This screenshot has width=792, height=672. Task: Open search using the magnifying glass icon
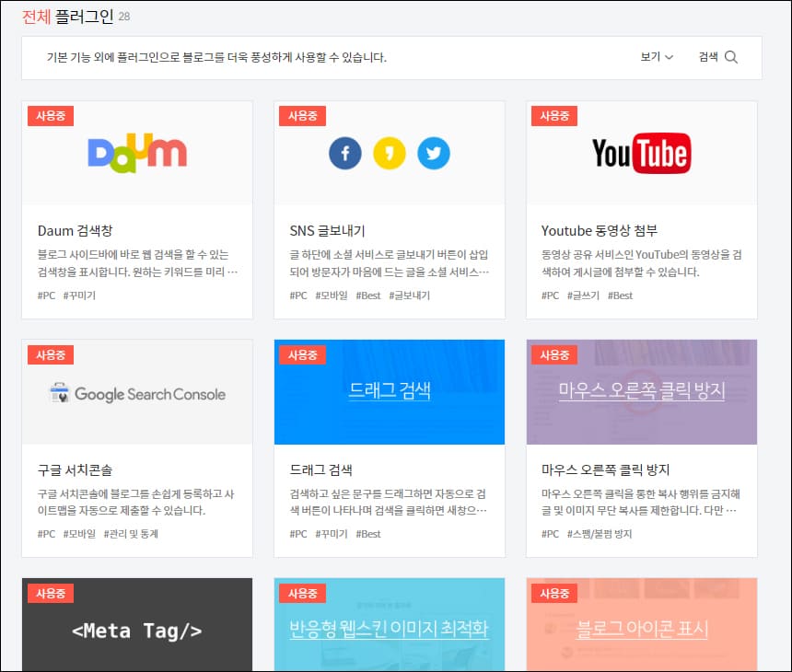coord(729,56)
